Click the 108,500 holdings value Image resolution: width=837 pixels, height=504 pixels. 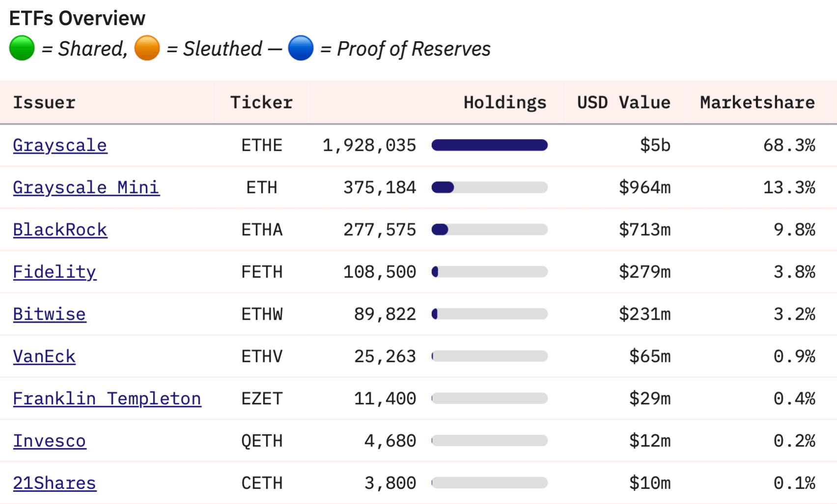pos(380,272)
